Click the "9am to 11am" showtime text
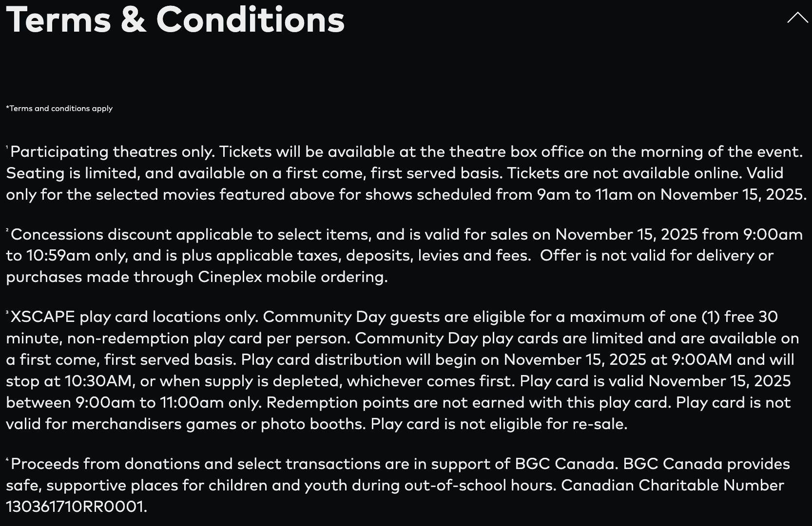The height and width of the screenshot is (526, 812). click(584, 195)
